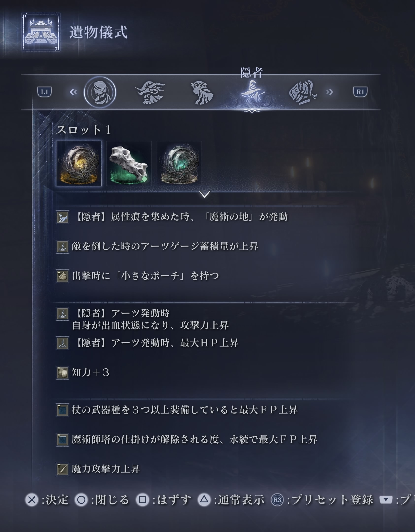
Task: Click the 遺物儀式 altar icon
Action: click(41, 32)
